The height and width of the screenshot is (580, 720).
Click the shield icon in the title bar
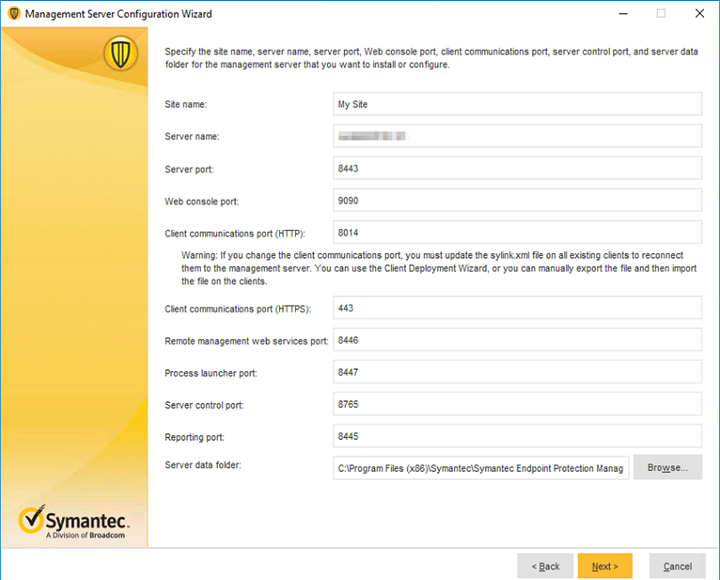[14, 14]
